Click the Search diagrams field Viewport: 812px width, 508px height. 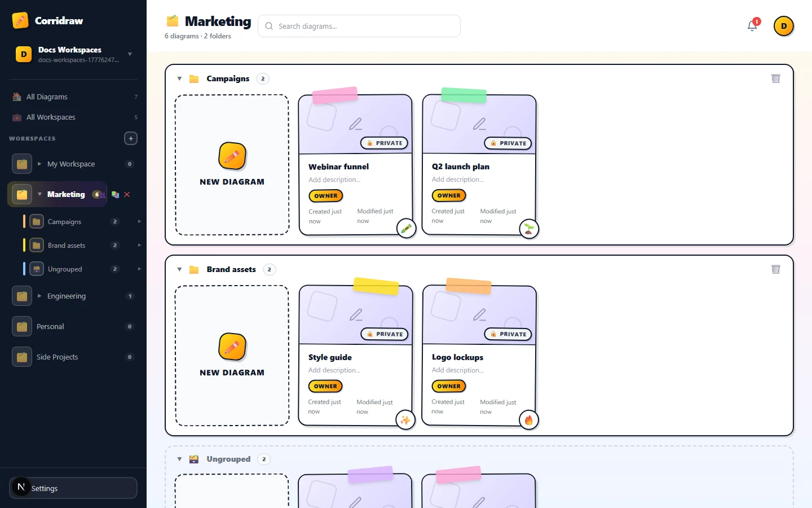[359, 26]
